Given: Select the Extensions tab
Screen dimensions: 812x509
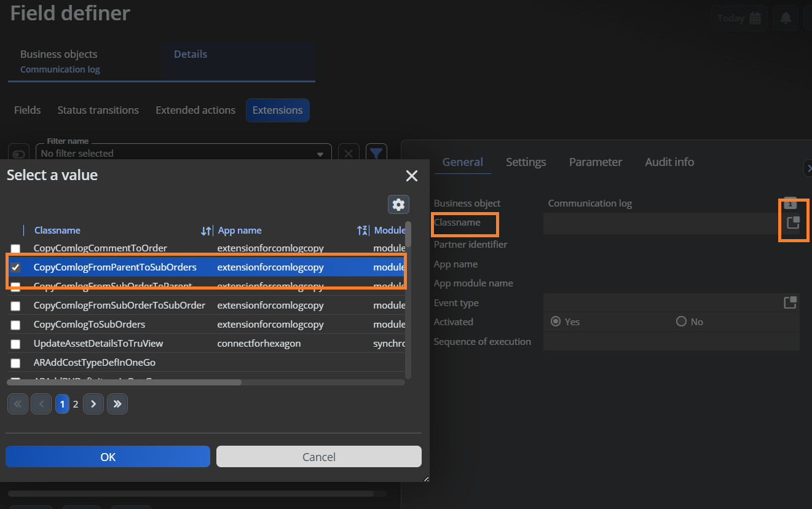Looking at the screenshot, I should point(278,110).
